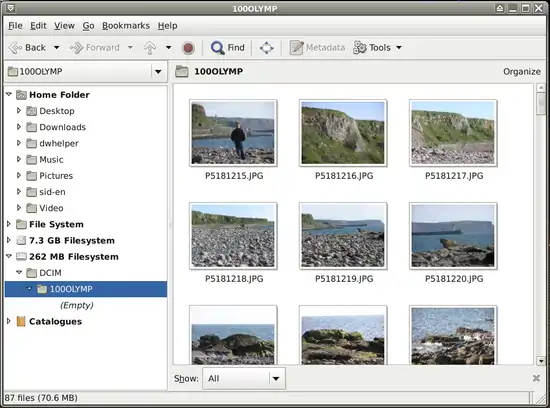Viewport: 550px width, 408px height.
Task: Open the View menu
Action: pyautogui.click(x=64, y=26)
